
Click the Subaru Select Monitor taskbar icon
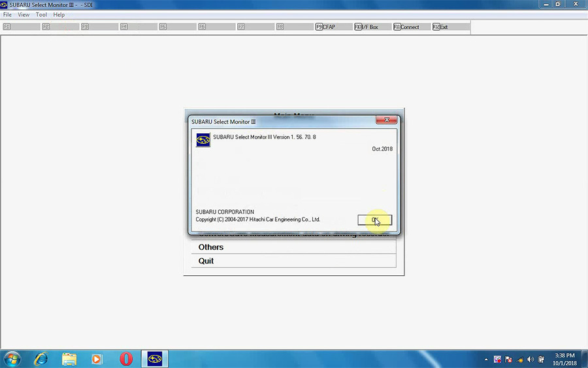coord(155,358)
